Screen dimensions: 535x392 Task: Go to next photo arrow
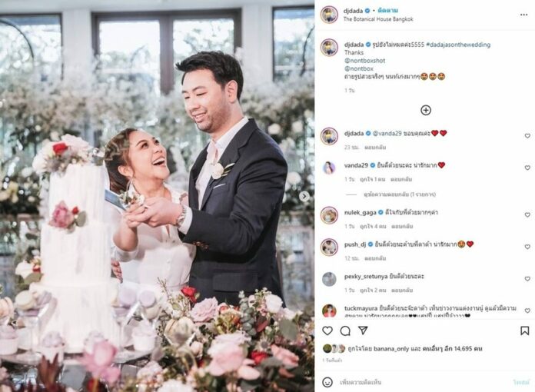(304, 196)
